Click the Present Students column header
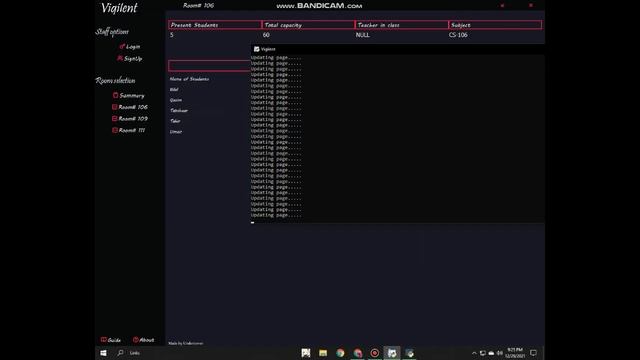This screenshot has width=640, height=360. click(215, 25)
